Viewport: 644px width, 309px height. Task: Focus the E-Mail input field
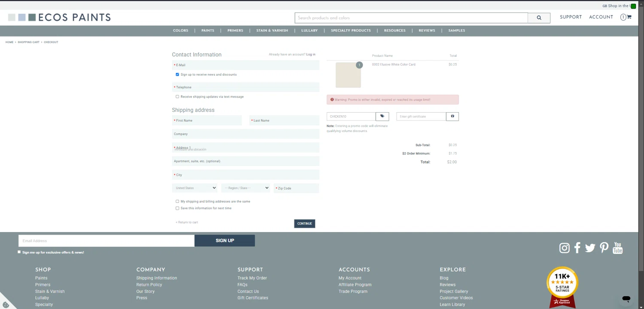[246, 65]
